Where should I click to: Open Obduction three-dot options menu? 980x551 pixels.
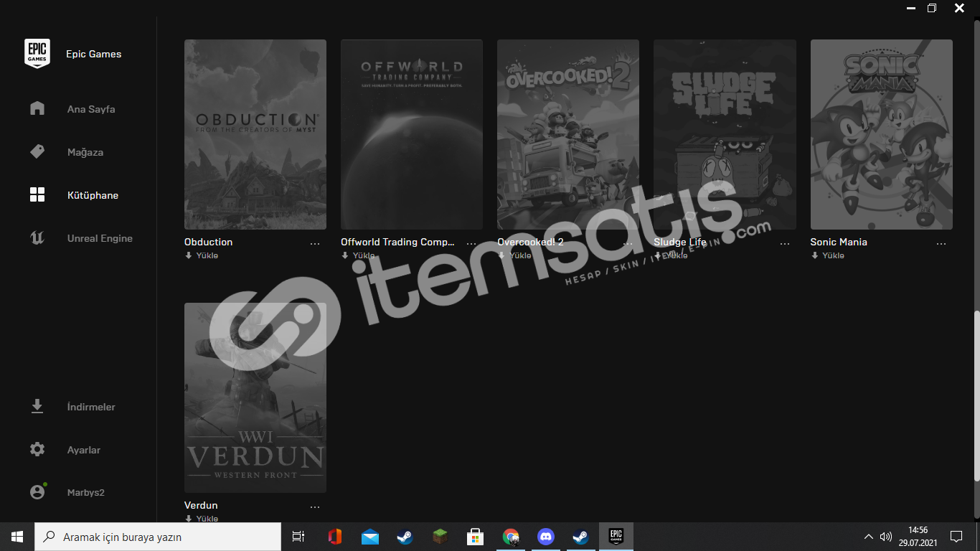[x=315, y=244]
